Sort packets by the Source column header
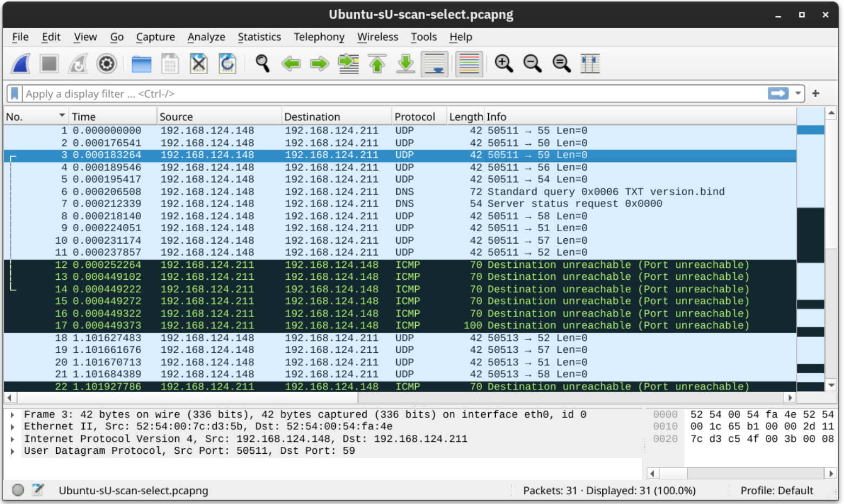This screenshot has width=844, height=504. click(x=220, y=117)
